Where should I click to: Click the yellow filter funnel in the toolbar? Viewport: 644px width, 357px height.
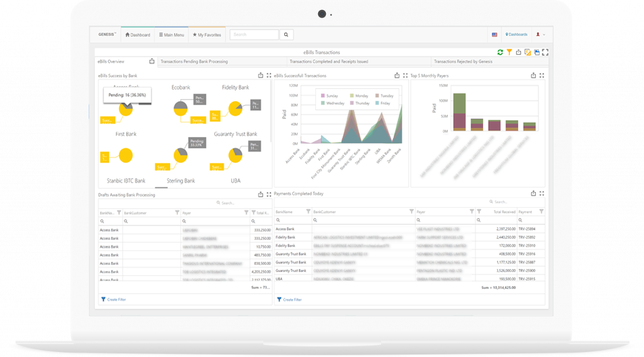pos(509,52)
